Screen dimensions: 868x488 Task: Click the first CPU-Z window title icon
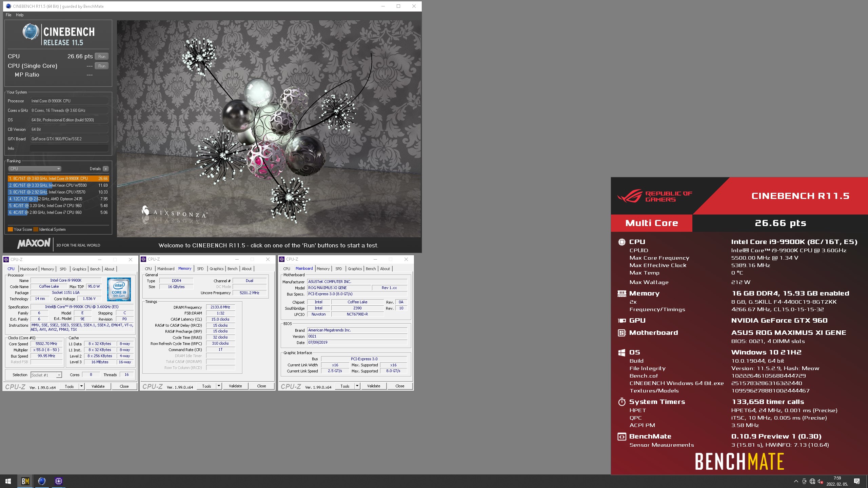click(x=6, y=260)
